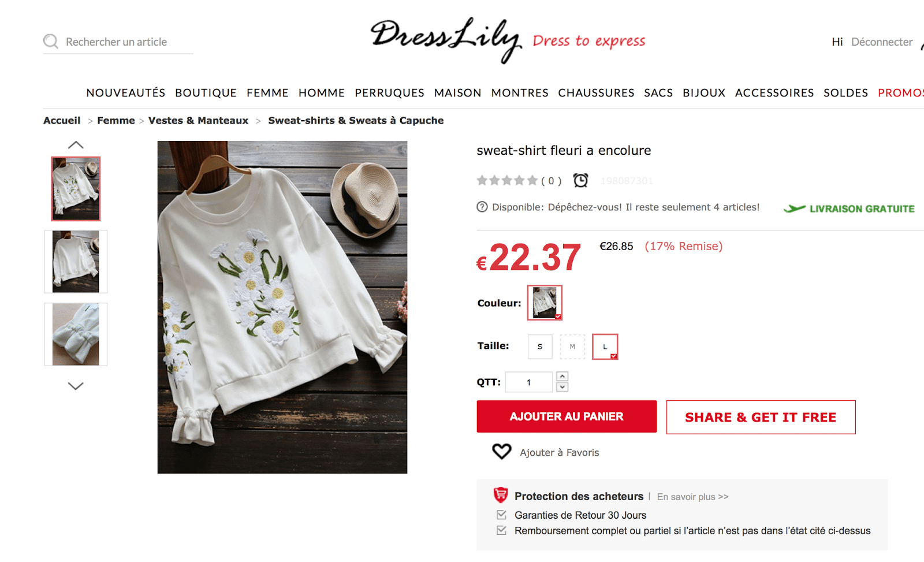View the sleeve cuff detail thumbnail

click(x=76, y=334)
